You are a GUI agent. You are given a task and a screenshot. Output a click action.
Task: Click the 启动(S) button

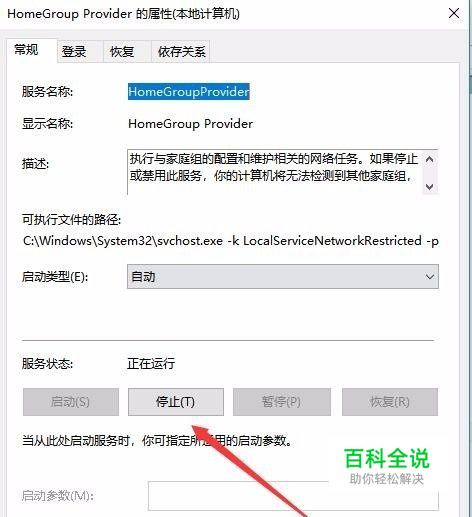(71, 402)
